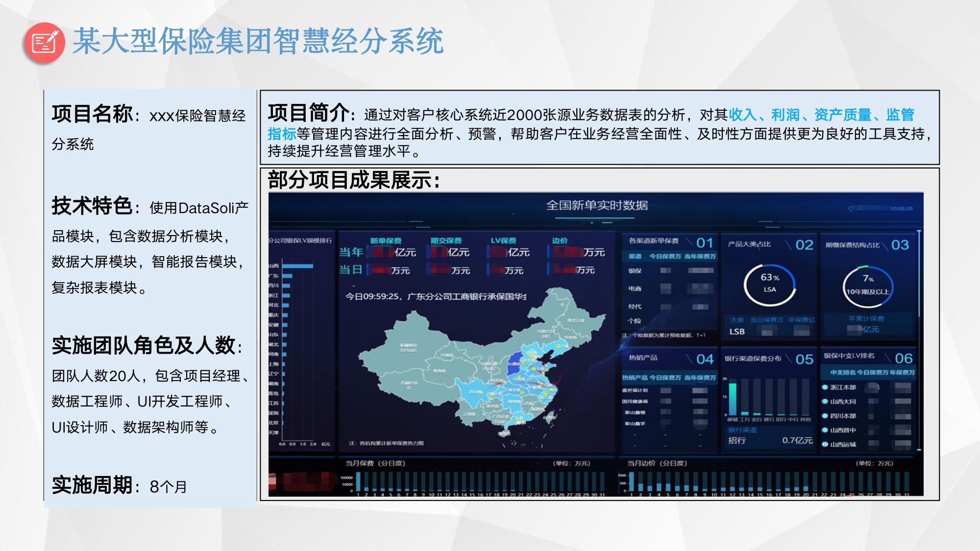Click the clock icon next to 10:08:28
Screen dimensions: 980x551
click(851, 209)
